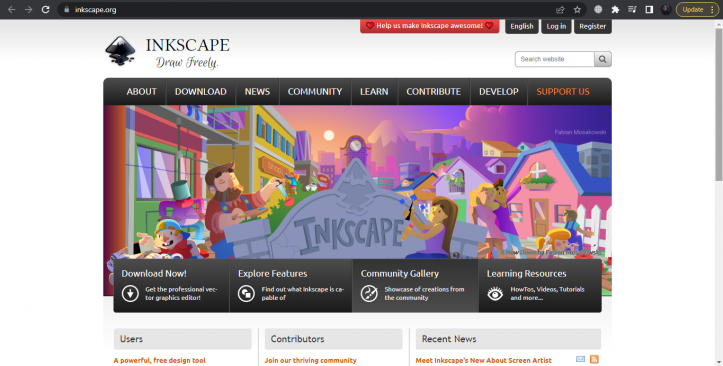Click the page vertical scrollbar thumb
Image resolution: width=723 pixels, height=366 pixels.
point(719,104)
